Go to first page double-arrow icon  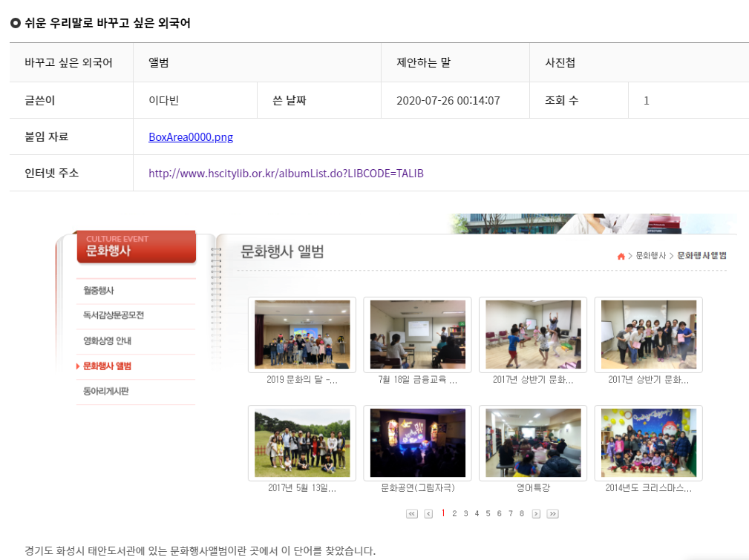[x=412, y=514]
